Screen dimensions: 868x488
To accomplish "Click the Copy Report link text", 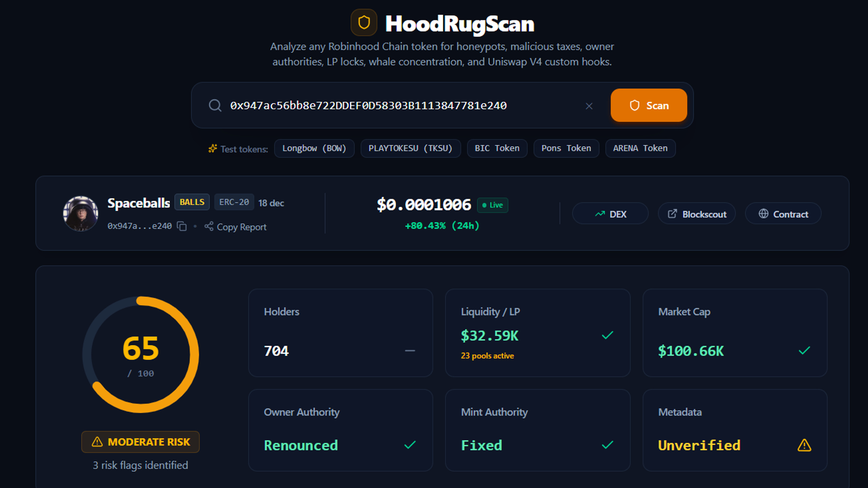I will [x=241, y=227].
